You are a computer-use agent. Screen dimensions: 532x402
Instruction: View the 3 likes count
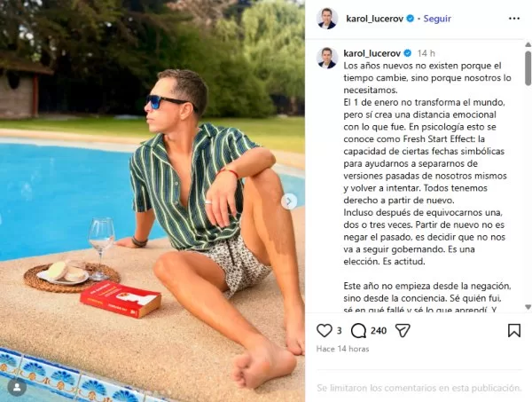click(x=339, y=331)
